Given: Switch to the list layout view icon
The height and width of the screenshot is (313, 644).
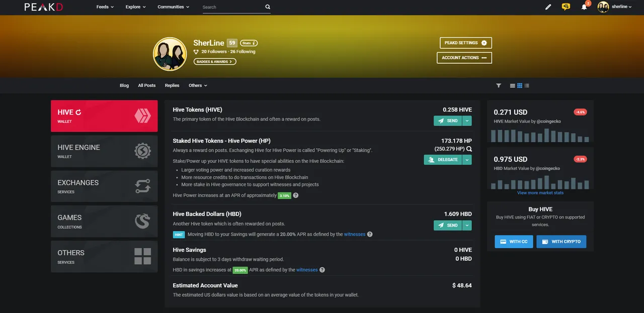Looking at the screenshot, I should point(513,85).
